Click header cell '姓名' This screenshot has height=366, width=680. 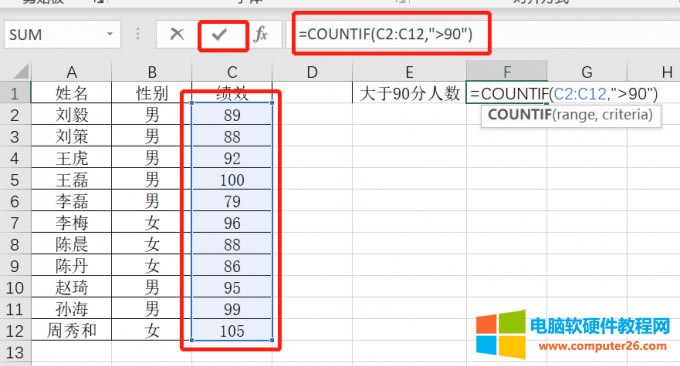tap(72, 93)
